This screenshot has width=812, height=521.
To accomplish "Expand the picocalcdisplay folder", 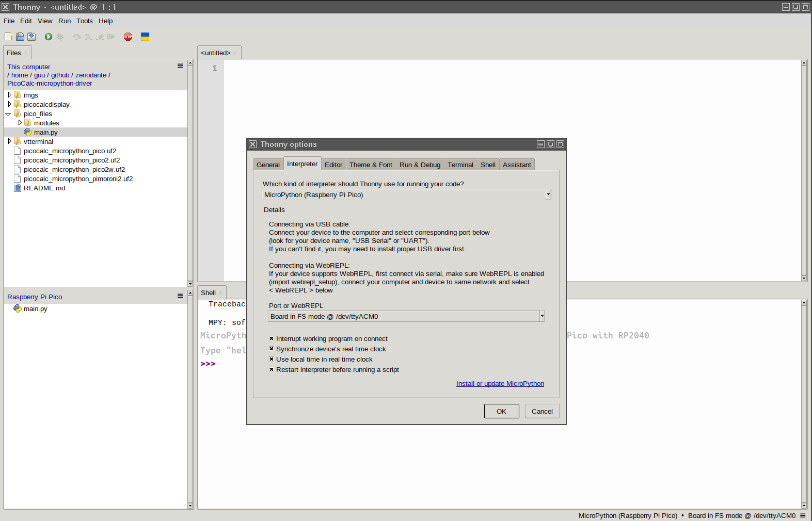I will pyautogui.click(x=10, y=104).
